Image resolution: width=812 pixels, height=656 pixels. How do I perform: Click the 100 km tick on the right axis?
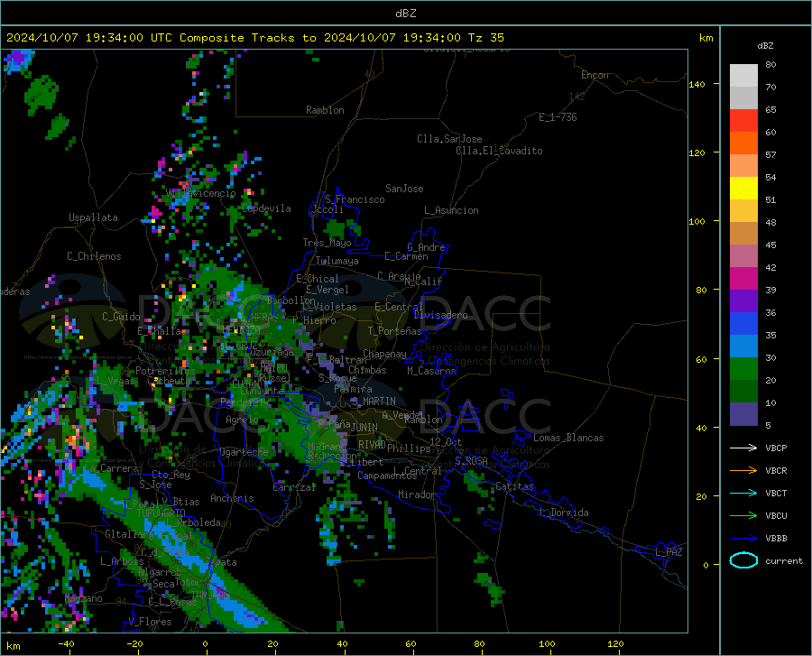(x=697, y=222)
